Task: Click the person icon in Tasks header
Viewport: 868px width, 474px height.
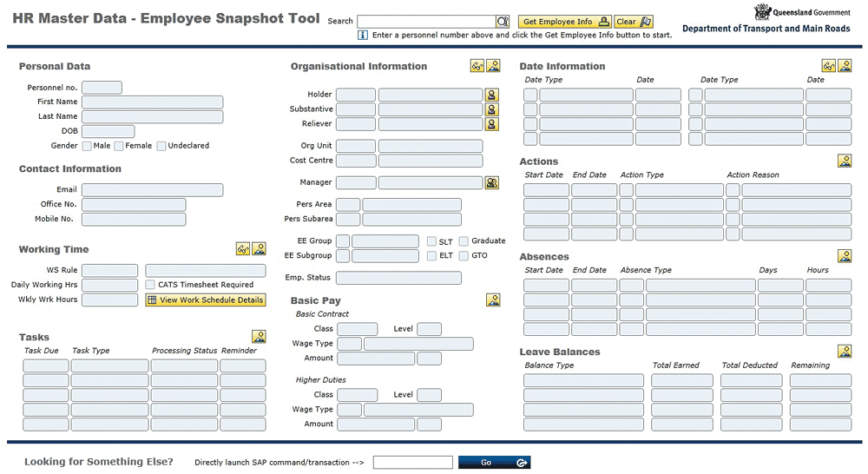Action: click(259, 337)
